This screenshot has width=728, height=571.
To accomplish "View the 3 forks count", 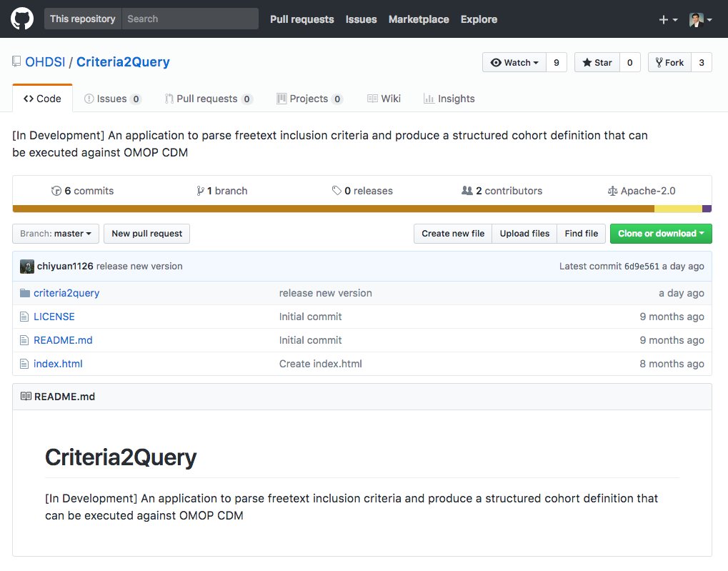I will coord(702,62).
